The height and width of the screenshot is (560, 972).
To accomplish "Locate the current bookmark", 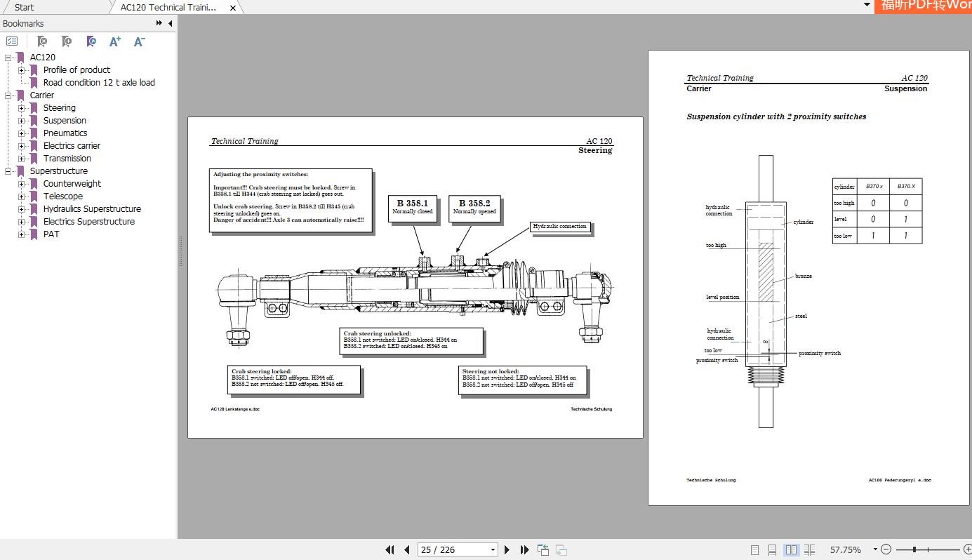I will (x=91, y=41).
